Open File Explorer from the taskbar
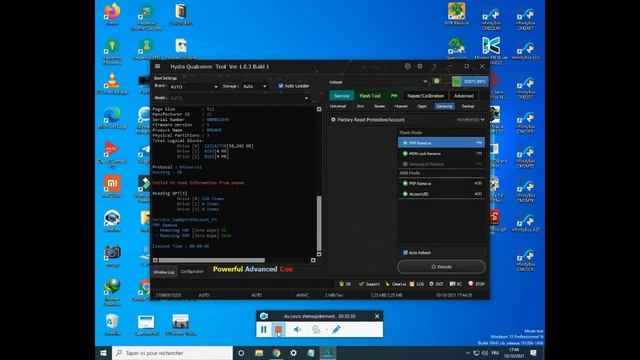 (259, 353)
